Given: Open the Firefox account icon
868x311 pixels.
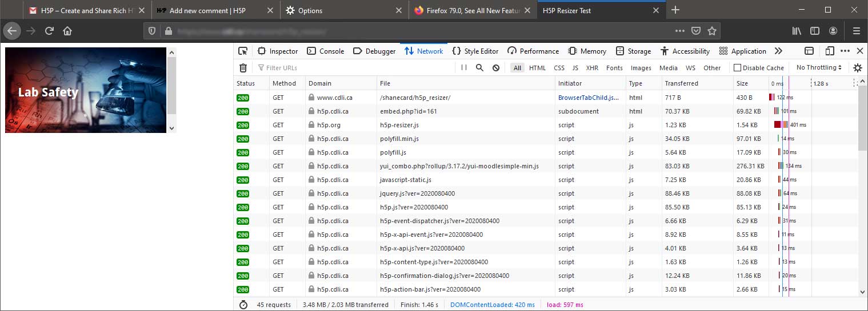Looking at the screenshot, I should [834, 31].
